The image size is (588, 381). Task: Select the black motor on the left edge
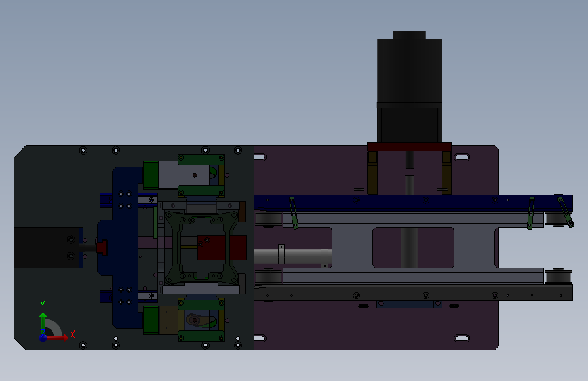48,247
